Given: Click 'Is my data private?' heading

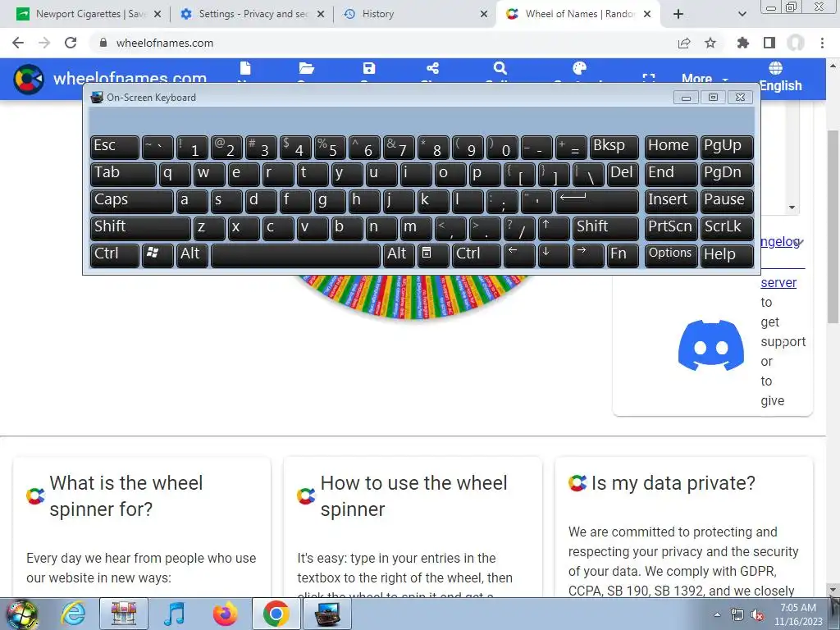Looking at the screenshot, I should pos(673,483).
